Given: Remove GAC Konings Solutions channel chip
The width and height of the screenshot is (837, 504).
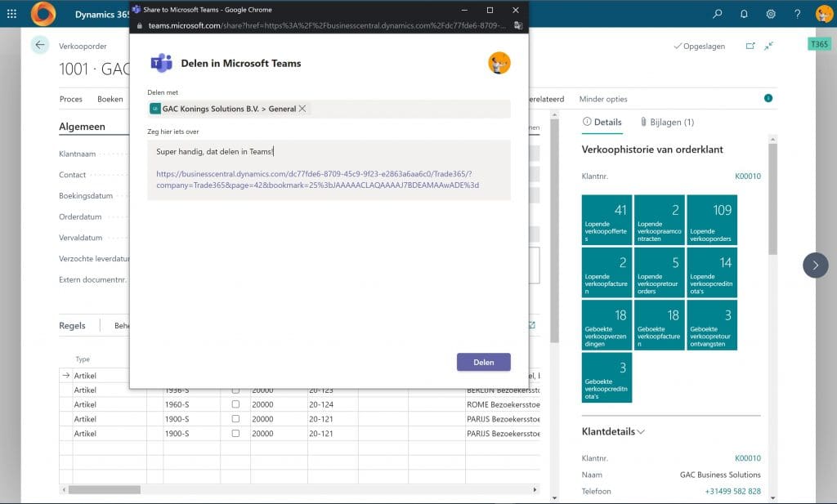Looking at the screenshot, I should pyautogui.click(x=302, y=109).
